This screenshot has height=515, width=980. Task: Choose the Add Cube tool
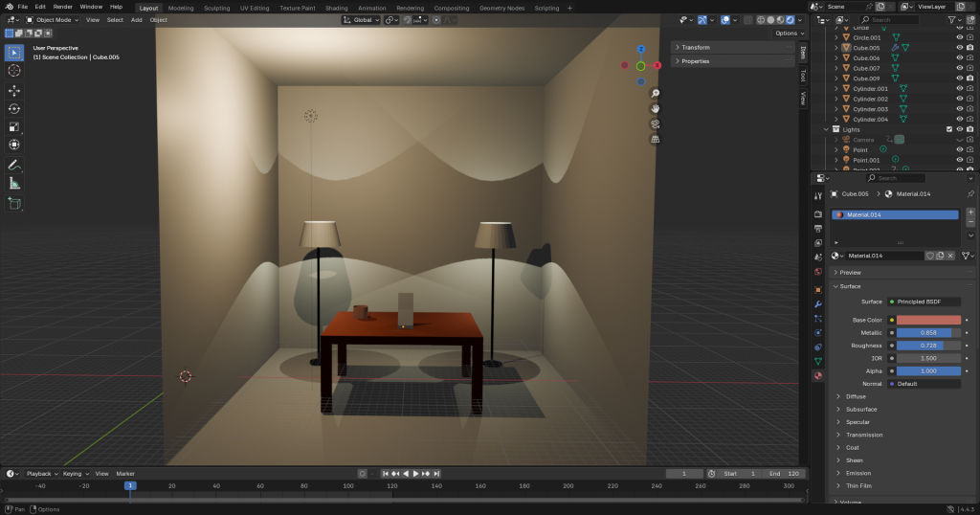14,203
